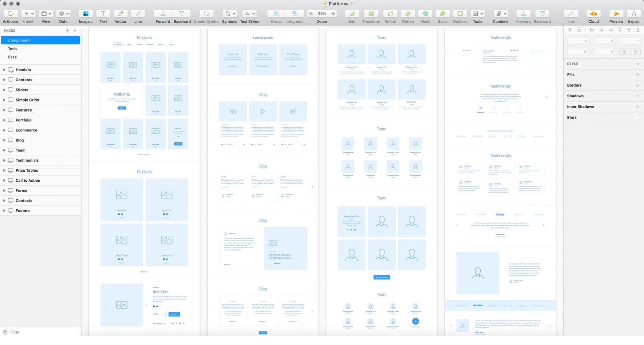Viewport: 644px width, 345px height.
Task: Toggle the Blurs style checkbox
Action: tap(637, 117)
